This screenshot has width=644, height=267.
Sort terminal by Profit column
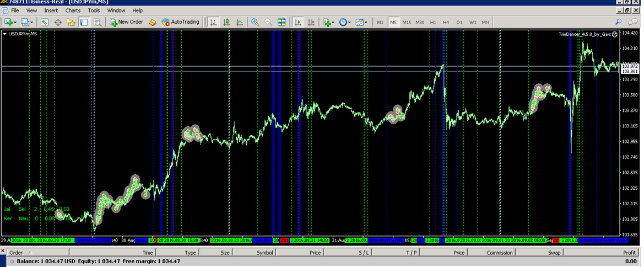600,253
